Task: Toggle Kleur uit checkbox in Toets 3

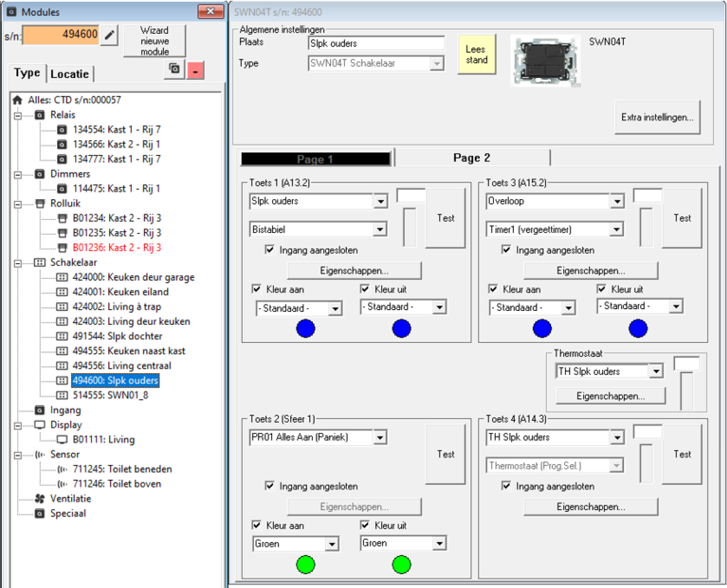Action: [x=601, y=288]
